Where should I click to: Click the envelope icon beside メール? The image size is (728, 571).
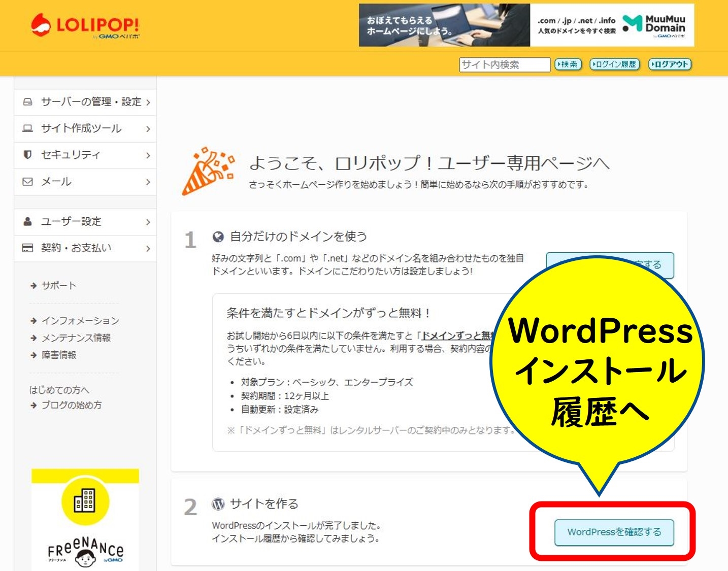pos(27,181)
